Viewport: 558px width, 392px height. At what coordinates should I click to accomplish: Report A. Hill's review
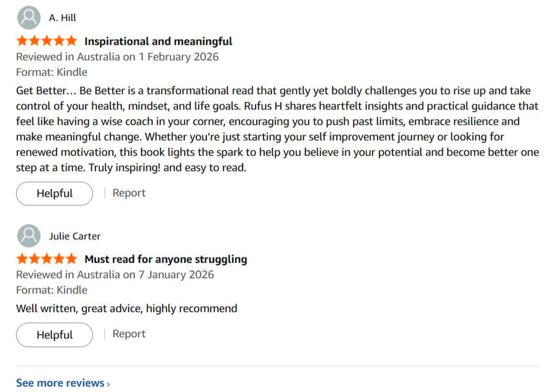[x=129, y=193]
